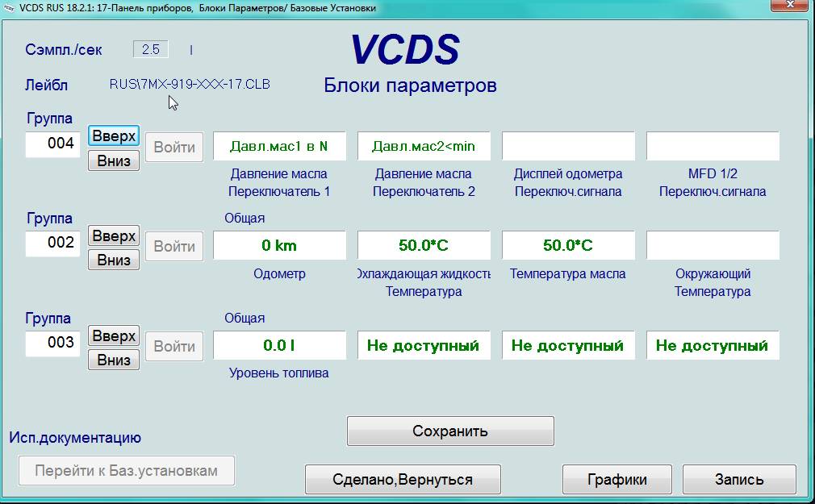Step group 003 up with Вверх
This screenshot has height=504, width=815.
(x=114, y=336)
